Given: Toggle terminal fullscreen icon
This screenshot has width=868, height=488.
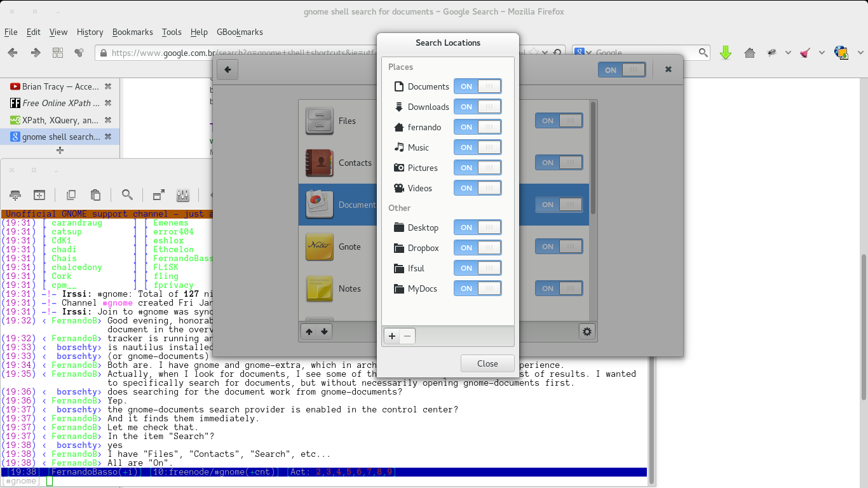Looking at the screenshot, I should [x=159, y=195].
